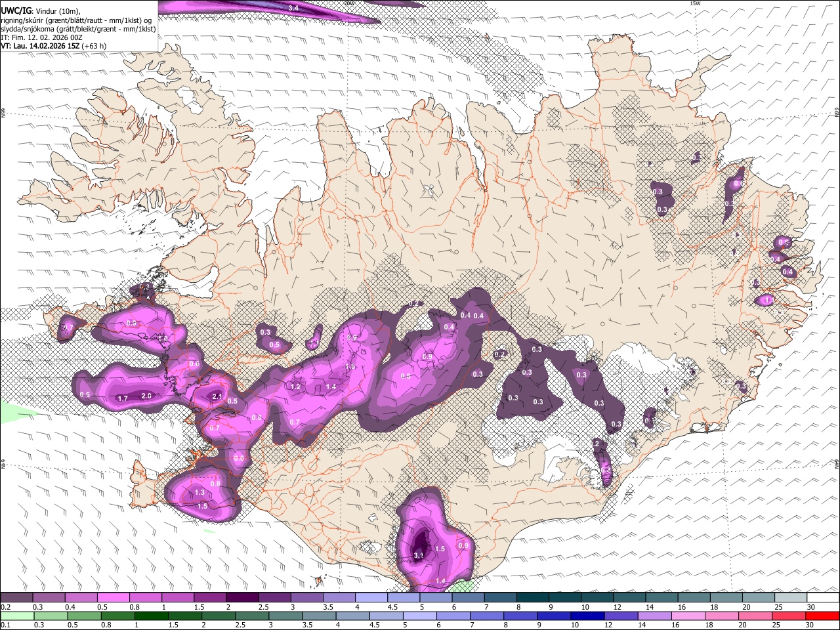Click the darkest purple 2–2.5 swatch, upper scale
840x630 pixels.
pos(242,598)
